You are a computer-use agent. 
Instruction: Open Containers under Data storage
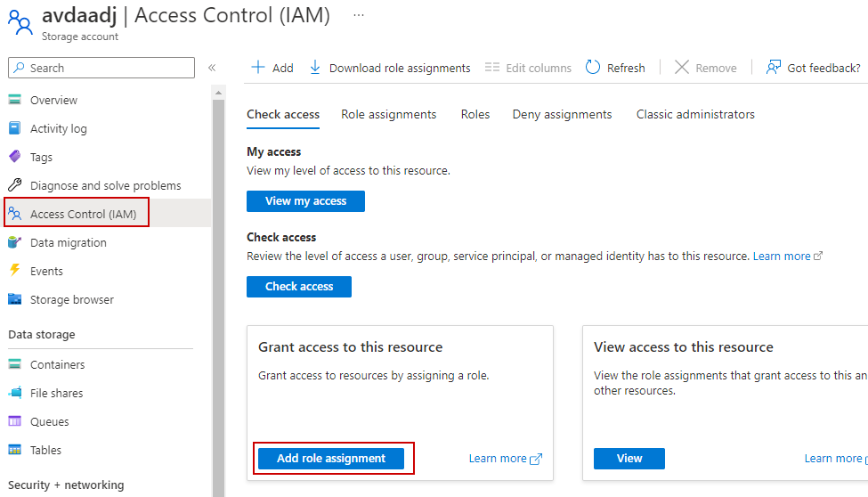57,365
